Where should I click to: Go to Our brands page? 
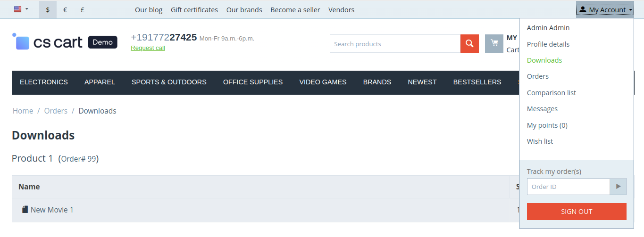(244, 10)
